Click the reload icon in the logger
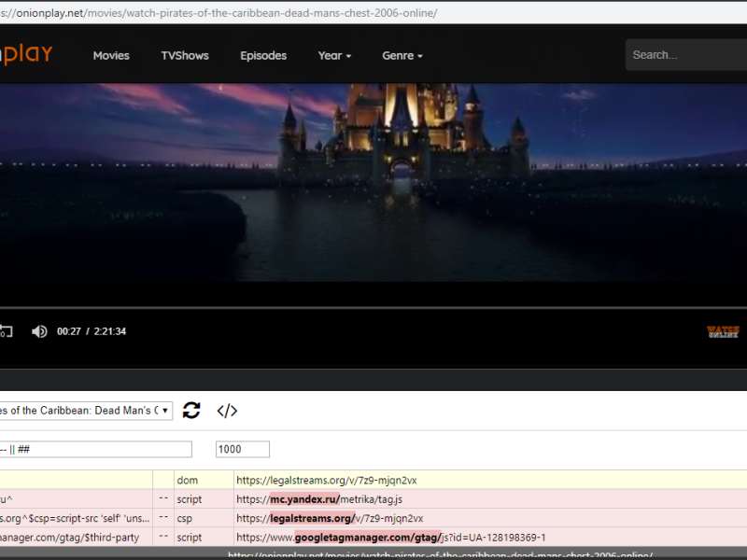 pos(191,411)
